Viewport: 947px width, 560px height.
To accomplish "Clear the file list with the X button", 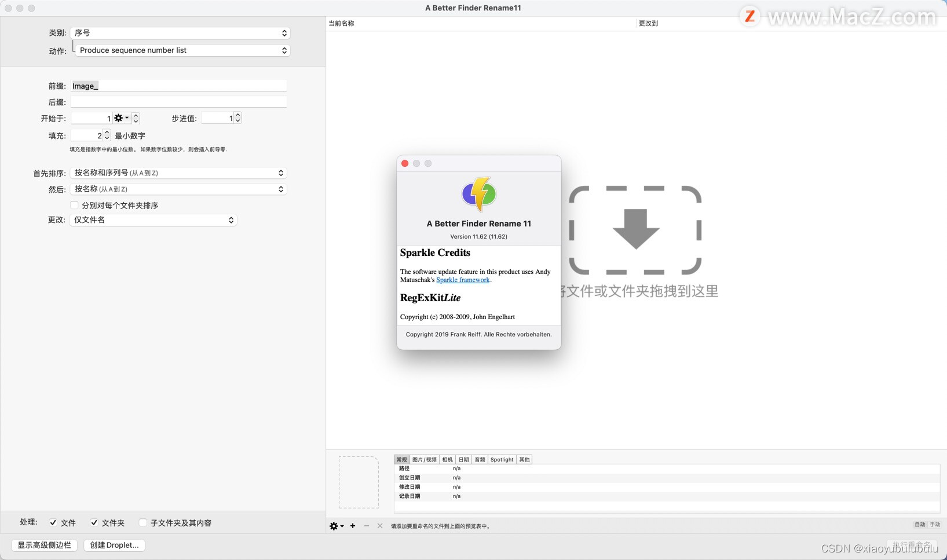I will (380, 526).
